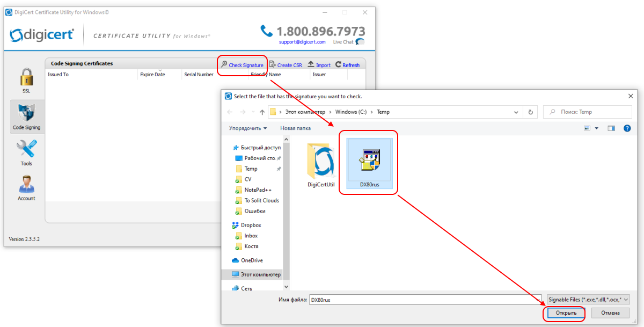644x327 pixels.
Task: Open the SSL padlock section
Action: tap(26, 82)
